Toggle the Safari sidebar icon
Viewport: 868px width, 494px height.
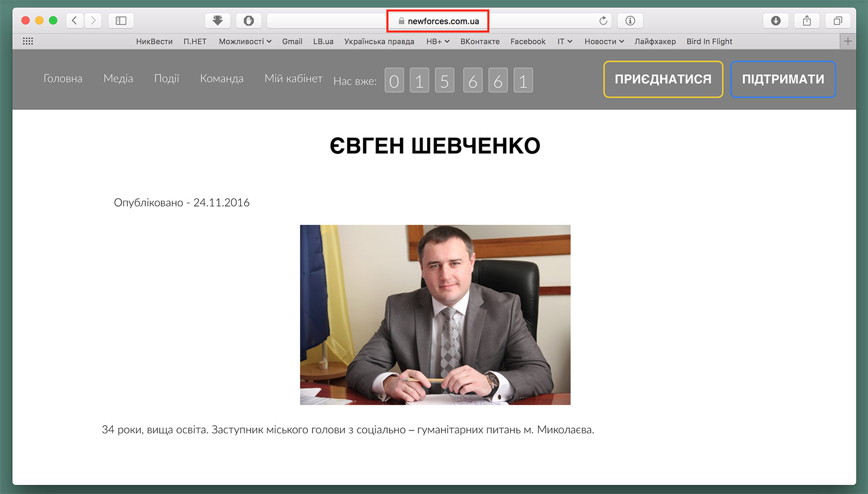coord(121,21)
